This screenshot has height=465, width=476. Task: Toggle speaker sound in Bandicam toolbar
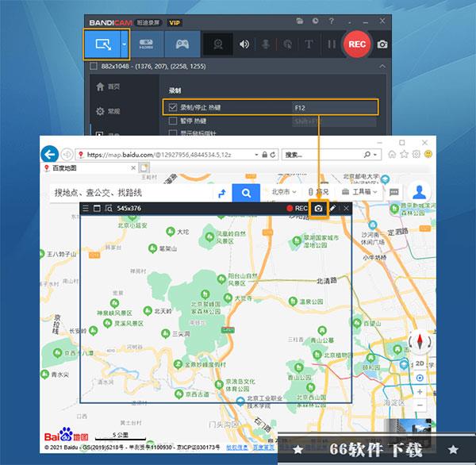(244, 44)
